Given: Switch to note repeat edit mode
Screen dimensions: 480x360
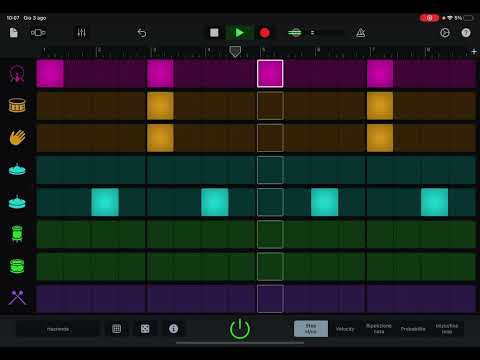Looking at the screenshot, I should [379, 329].
